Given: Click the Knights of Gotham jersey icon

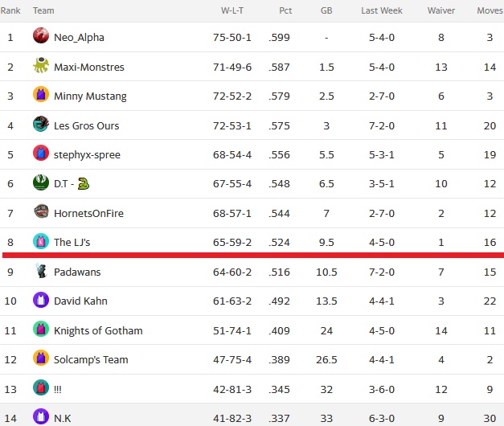Looking at the screenshot, I should 41,329.
